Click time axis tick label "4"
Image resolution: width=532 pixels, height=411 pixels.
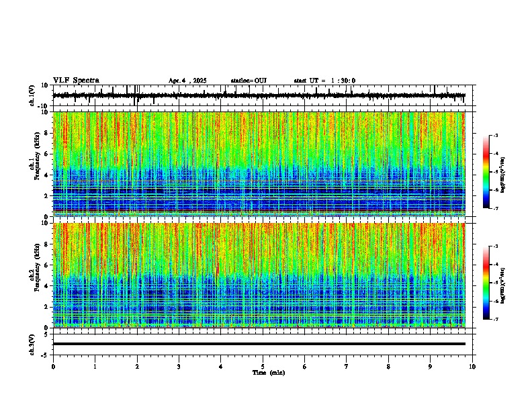click(x=221, y=367)
